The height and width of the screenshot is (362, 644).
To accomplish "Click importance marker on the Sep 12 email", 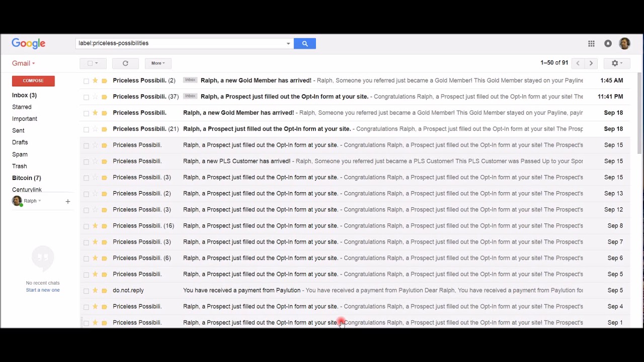I will [104, 210].
